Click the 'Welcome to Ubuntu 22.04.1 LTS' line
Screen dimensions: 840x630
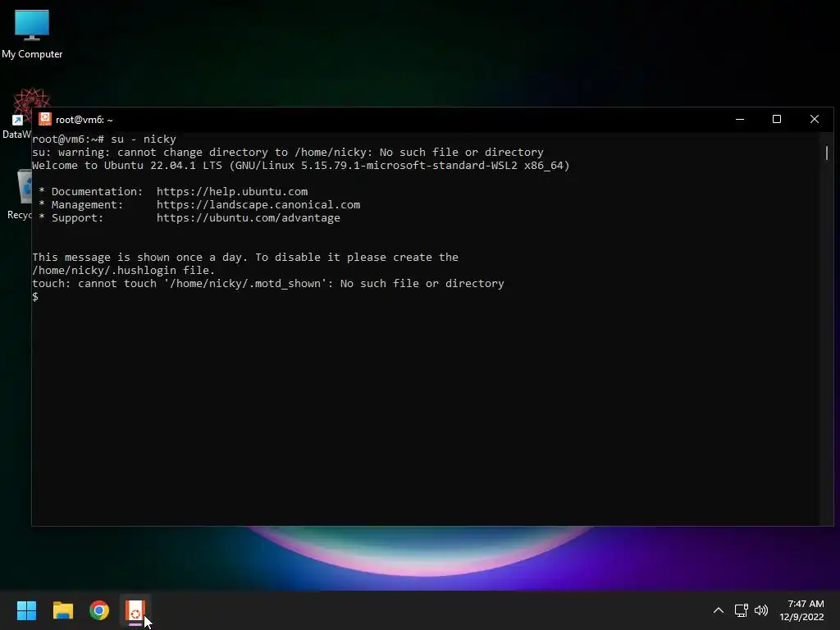tap(300, 165)
